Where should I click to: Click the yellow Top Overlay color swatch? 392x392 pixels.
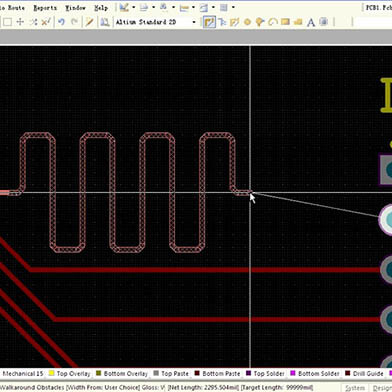(52, 373)
